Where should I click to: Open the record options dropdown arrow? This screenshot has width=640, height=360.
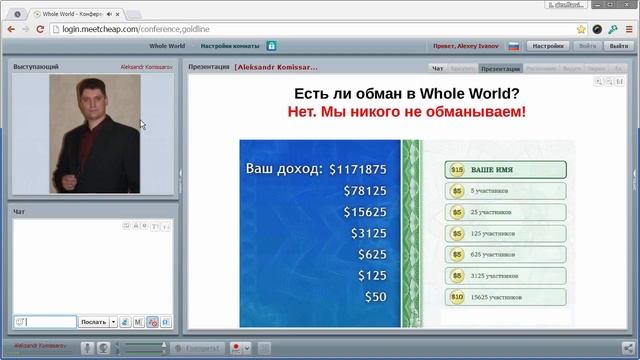[247, 348]
